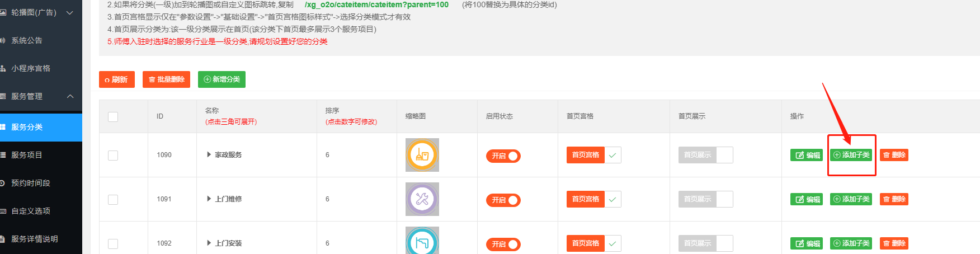Click the 系统公告 speaker icon in sidebar
This screenshot has width=980, height=254.
pos(3,40)
